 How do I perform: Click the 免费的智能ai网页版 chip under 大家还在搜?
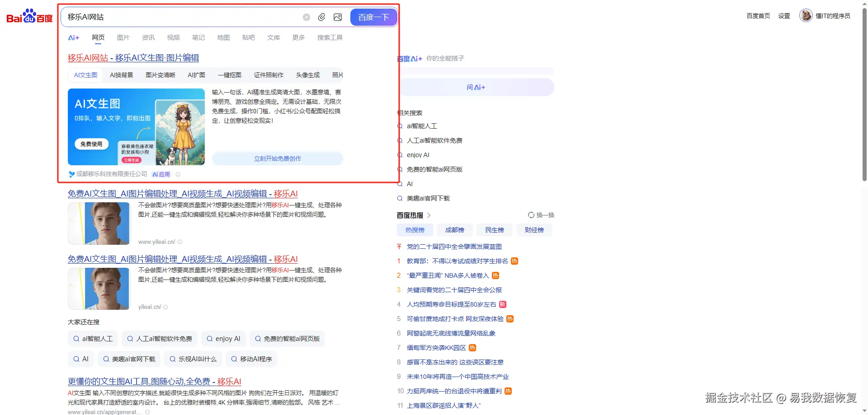point(287,339)
